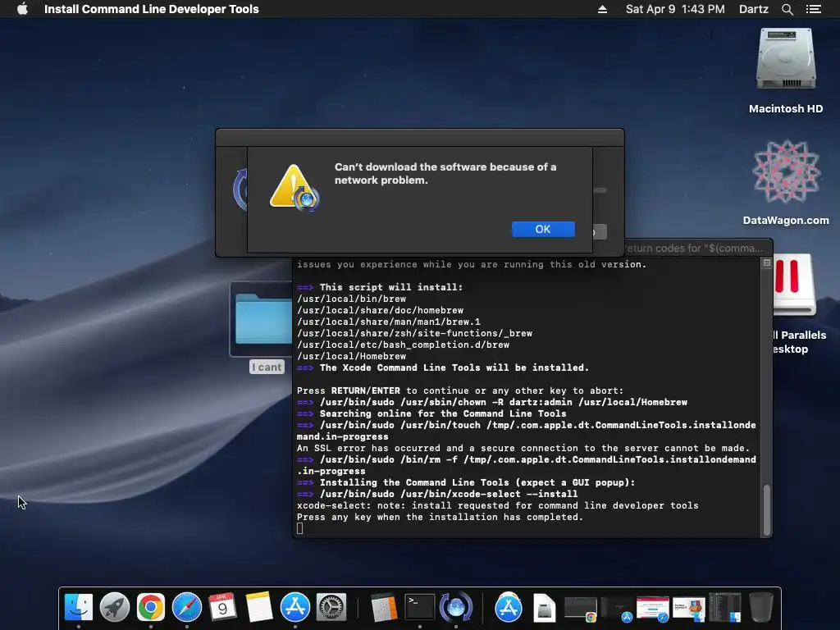Open minimized Chrome window thumbnail in Dock

point(581,609)
